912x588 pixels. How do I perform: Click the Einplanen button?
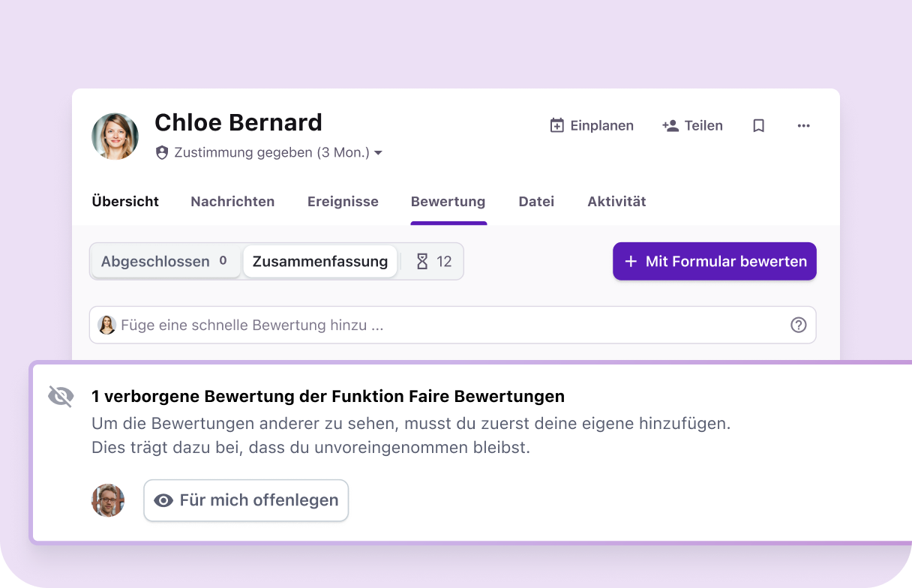(x=592, y=126)
